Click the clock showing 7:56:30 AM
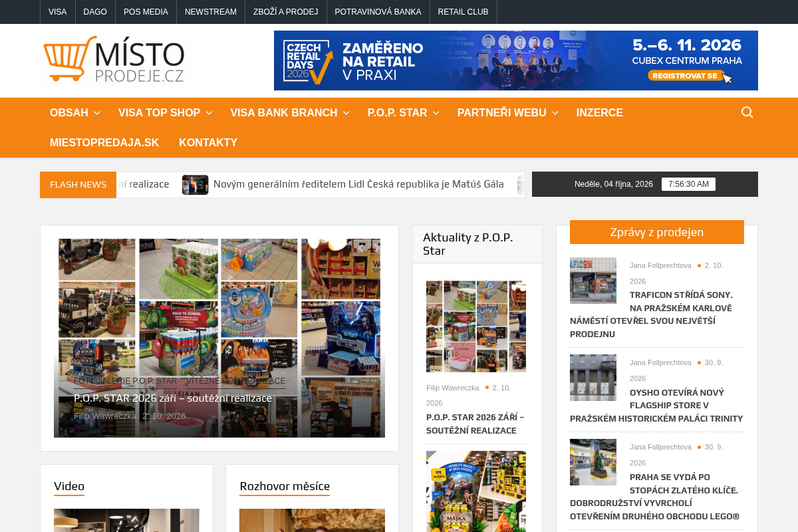This screenshot has width=798, height=532. coord(688,184)
